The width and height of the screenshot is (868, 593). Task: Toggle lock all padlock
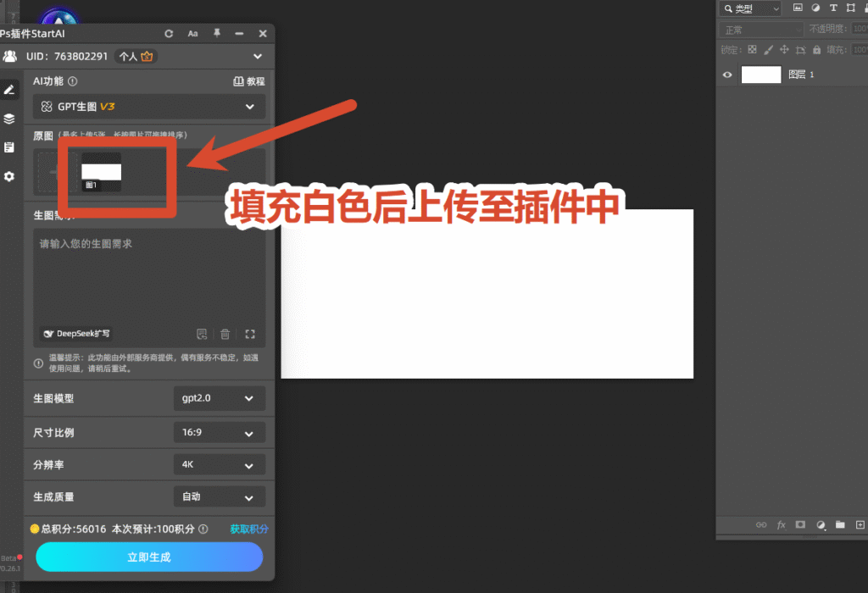coord(816,50)
